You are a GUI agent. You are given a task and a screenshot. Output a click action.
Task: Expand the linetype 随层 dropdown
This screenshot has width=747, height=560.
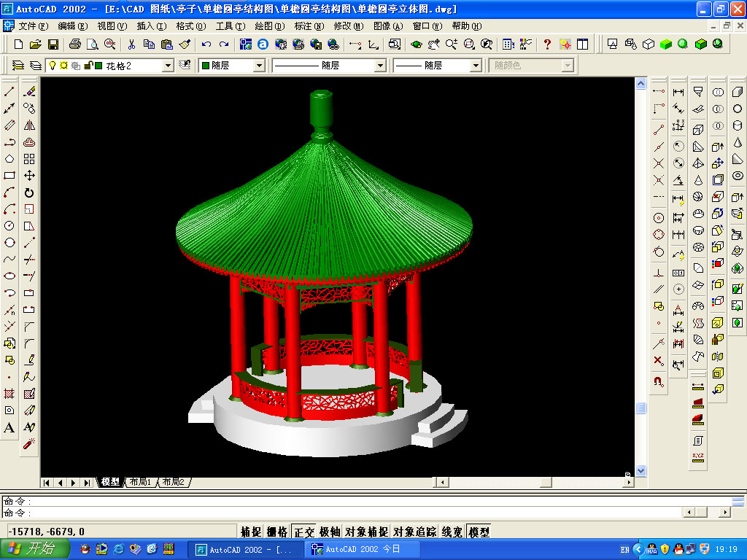pos(380,66)
